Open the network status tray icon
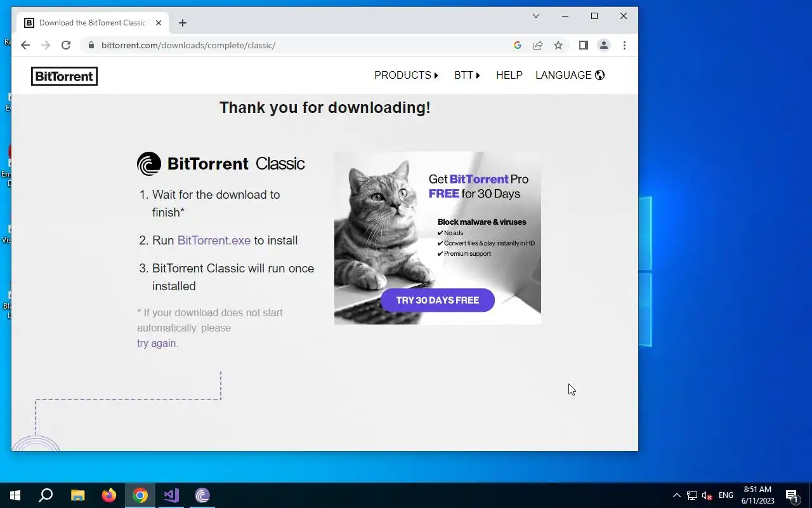The image size is (812, 508). (x=692, y=495)
